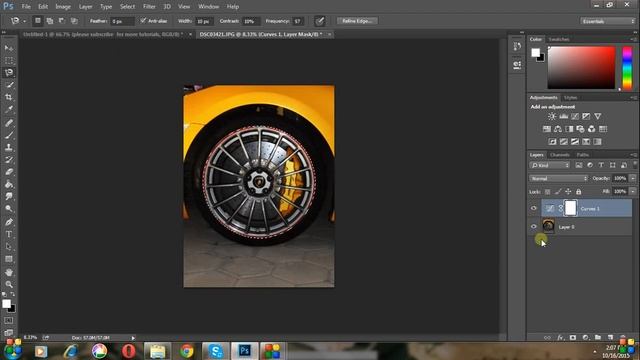Add a Curves adjustment from Adjustments panel
The width and height of the screenshot is (640, 360).
pyautogui.click(x=575, y=116)
